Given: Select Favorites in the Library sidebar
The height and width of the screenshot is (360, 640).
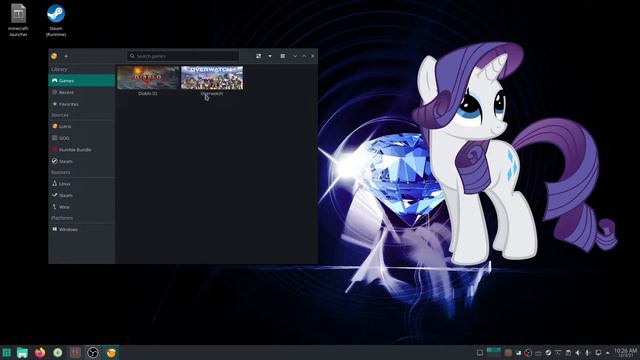Looking at the screenshot, I should click(82, 104).
